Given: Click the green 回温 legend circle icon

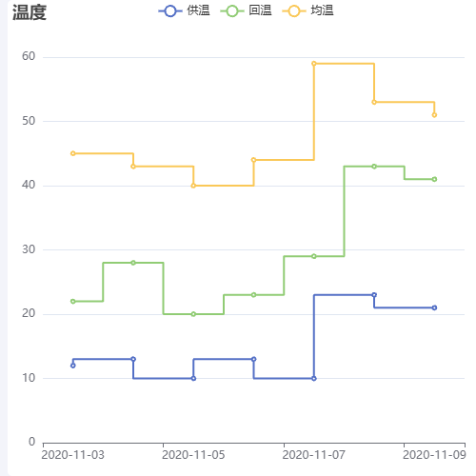Looking at the screenshot, I should (232, 11).
